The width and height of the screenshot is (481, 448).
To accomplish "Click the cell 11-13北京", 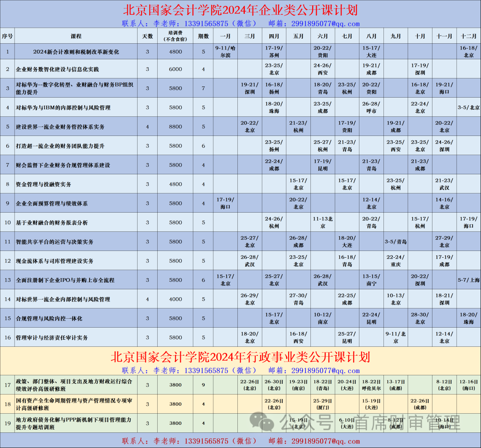I will coord(322,222).
